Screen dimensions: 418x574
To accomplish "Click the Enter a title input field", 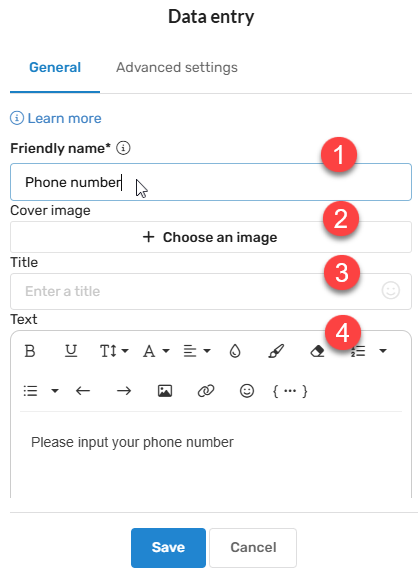I will (x=211, y=291).
